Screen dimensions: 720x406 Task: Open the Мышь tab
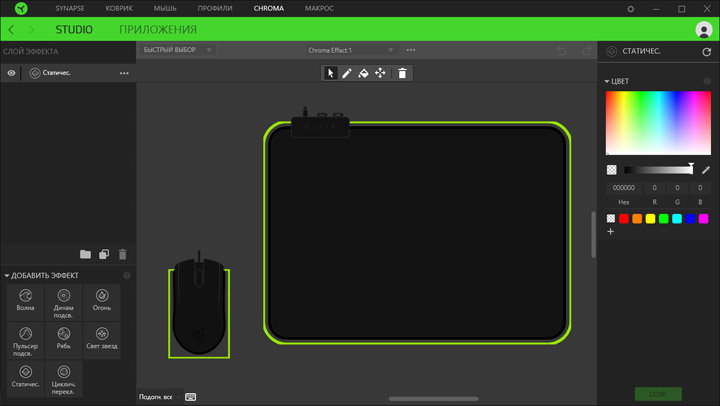point(165,8)
